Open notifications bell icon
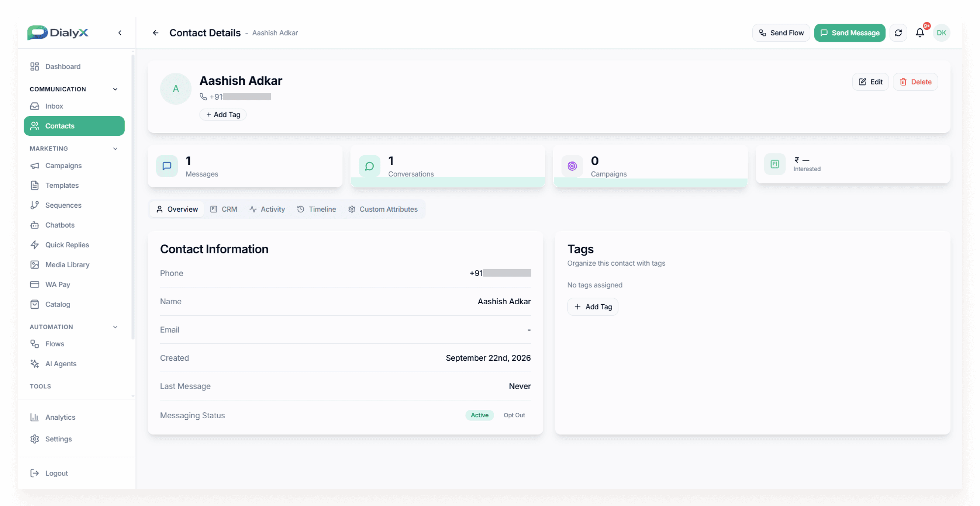Screen dimensions: 980x506 pyautogui.click(x=919, y=33)
